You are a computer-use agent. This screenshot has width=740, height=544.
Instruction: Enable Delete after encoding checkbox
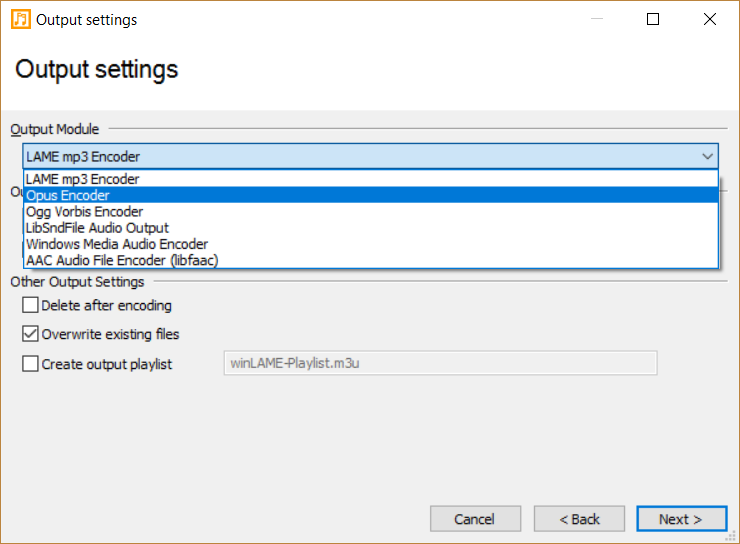[30, 305]
